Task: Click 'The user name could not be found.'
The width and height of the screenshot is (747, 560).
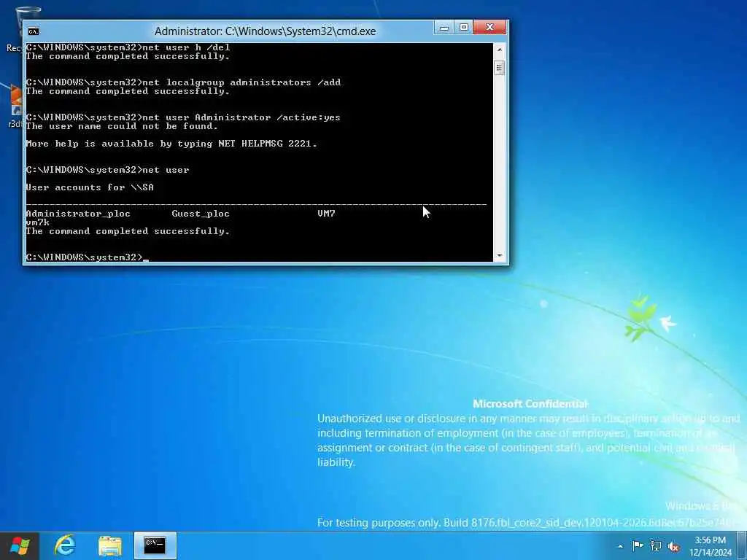Action: pos(122,126)
